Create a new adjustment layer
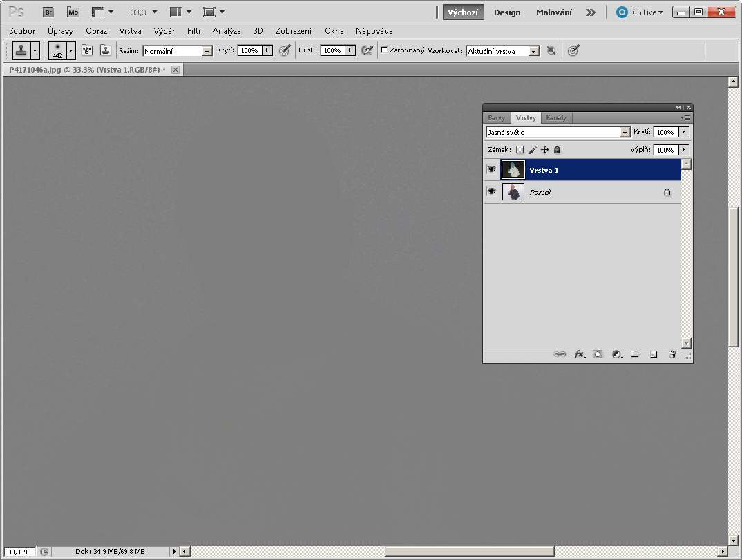The image size is (742, 560). (x=617, y=354)
